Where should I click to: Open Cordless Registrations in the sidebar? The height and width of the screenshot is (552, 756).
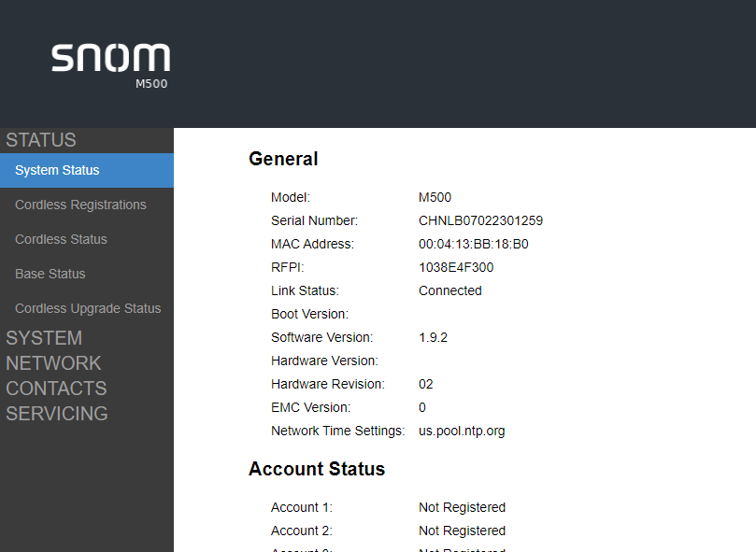point(80,205)
